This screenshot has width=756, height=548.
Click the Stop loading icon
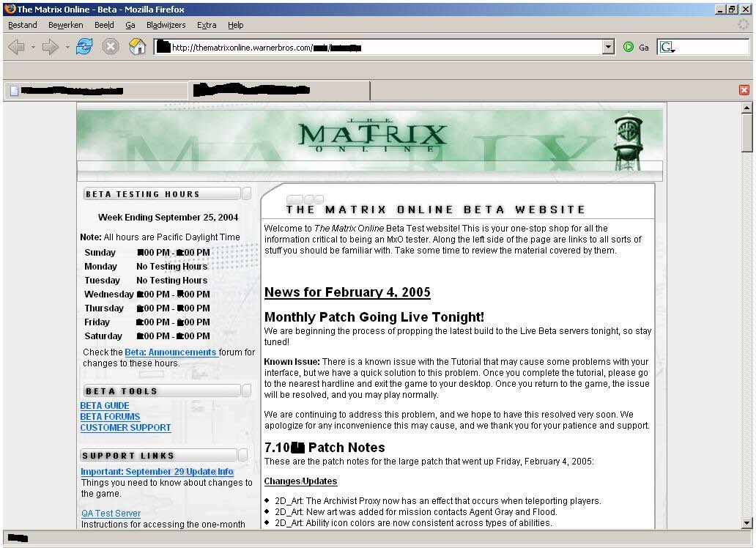110,47
